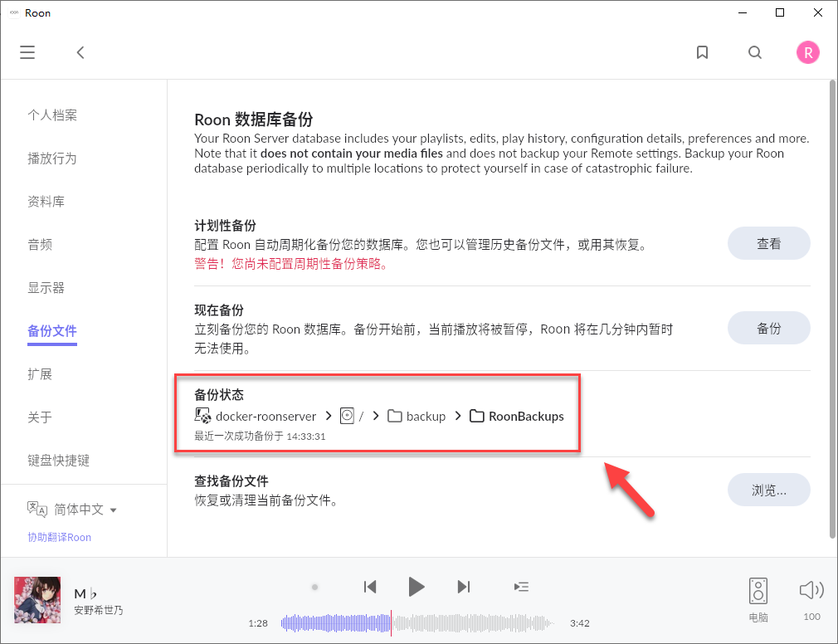Screen dimensions: 838x644
Task: Open the hamburger navigation menu
Action: coord(27,52)
